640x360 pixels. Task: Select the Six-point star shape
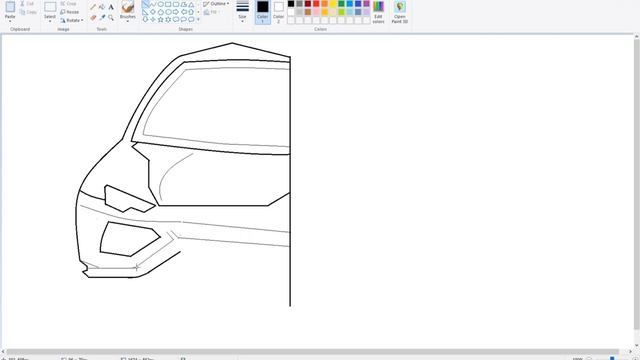tap(168, 20)
